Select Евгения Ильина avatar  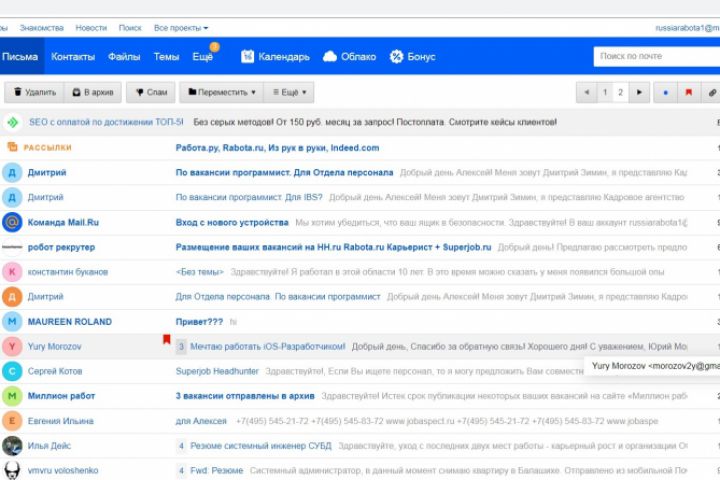pos(12,420)
